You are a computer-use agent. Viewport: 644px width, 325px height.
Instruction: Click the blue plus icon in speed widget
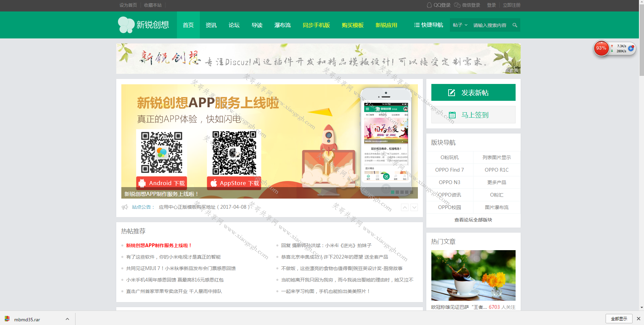coord(631,48)
